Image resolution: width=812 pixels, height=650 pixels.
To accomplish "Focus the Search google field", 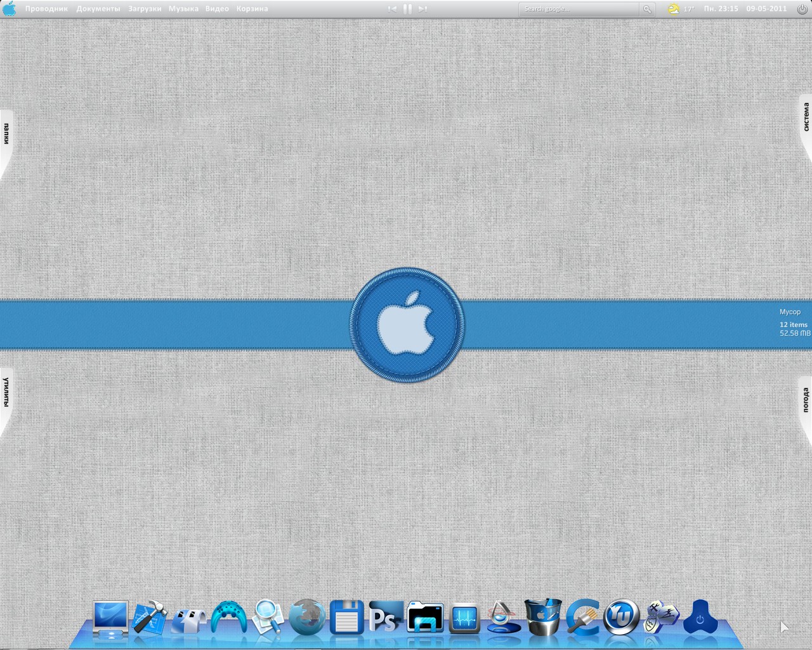I will pyautogui.click(x=579, y=9).
